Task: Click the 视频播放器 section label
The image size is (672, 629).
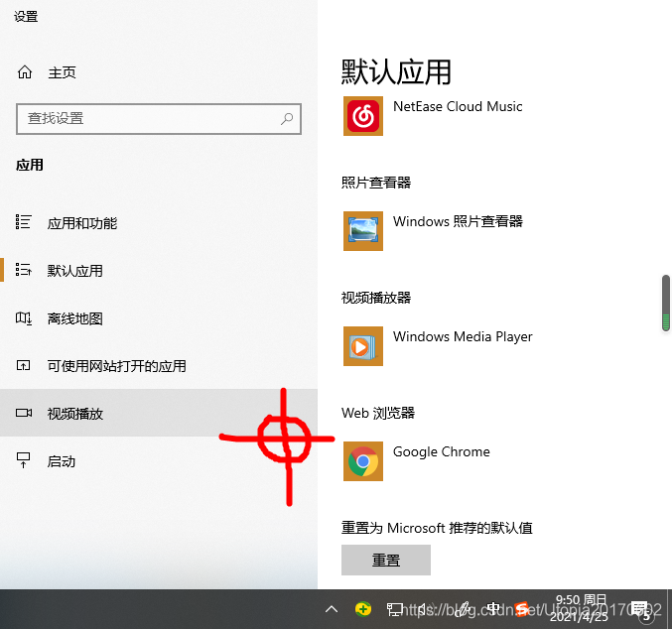Action: 376,298
